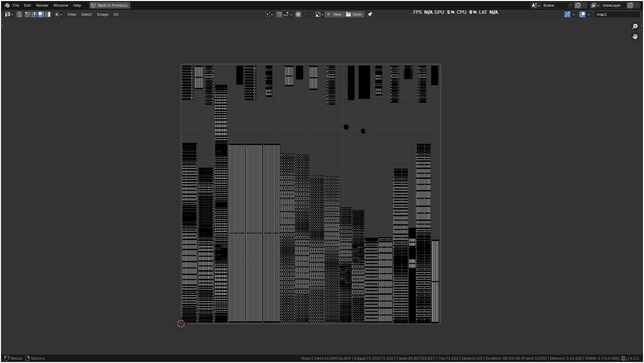
Task: Click the map1 UV map field
Action: point(616,14)
